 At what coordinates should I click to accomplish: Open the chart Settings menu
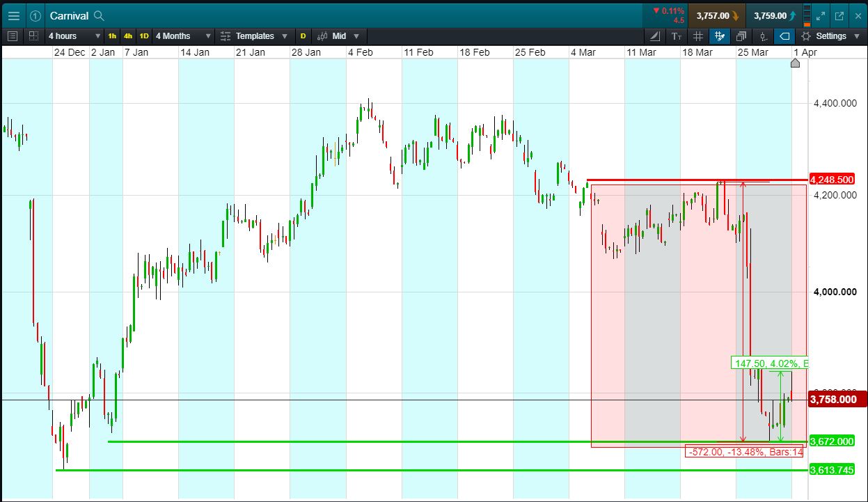(830, 36)
